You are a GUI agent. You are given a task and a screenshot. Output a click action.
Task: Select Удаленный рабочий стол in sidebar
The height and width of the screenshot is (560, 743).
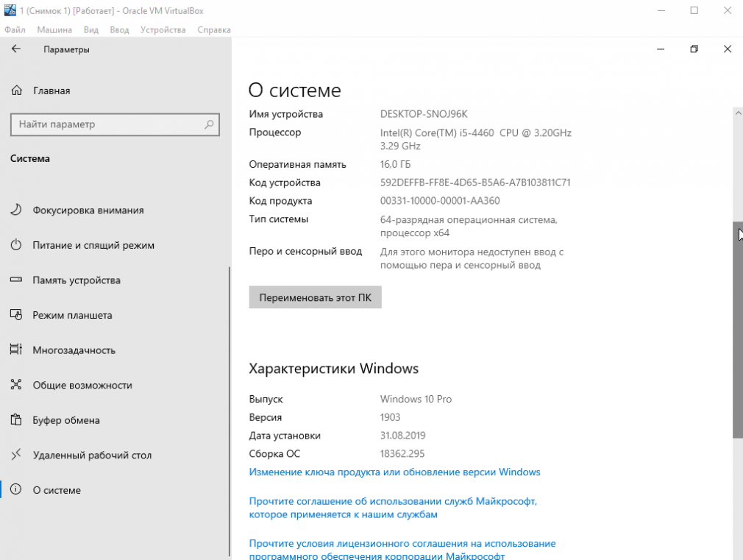92,456
